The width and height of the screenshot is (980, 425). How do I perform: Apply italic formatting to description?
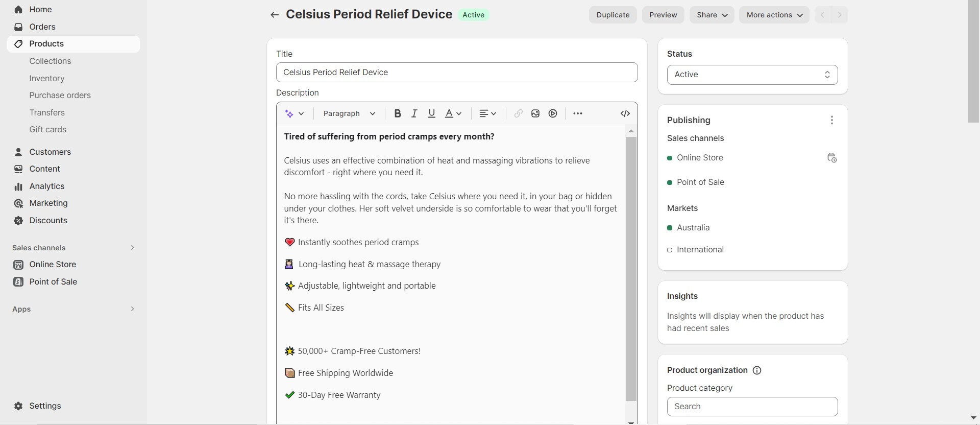(x=414, y=113)
